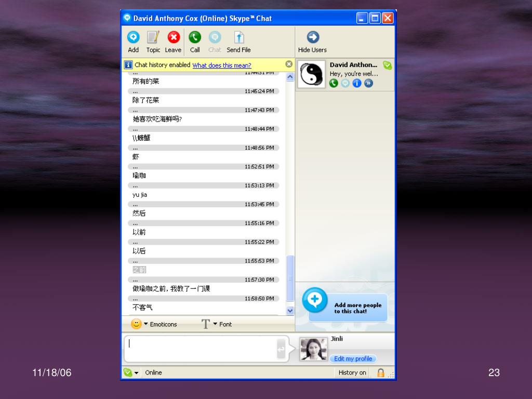Click the send message arrow button
The height and width of the screenshot is (399, 532).
(281, 349)
